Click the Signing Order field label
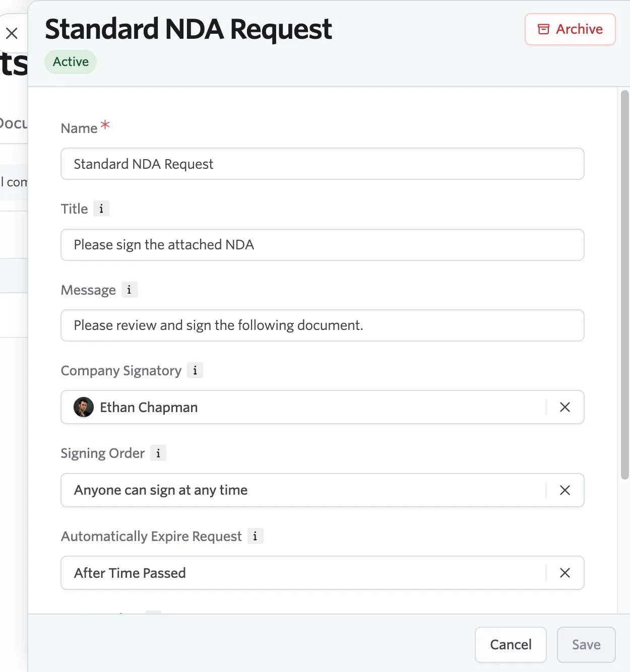 (x=103, y=453)
